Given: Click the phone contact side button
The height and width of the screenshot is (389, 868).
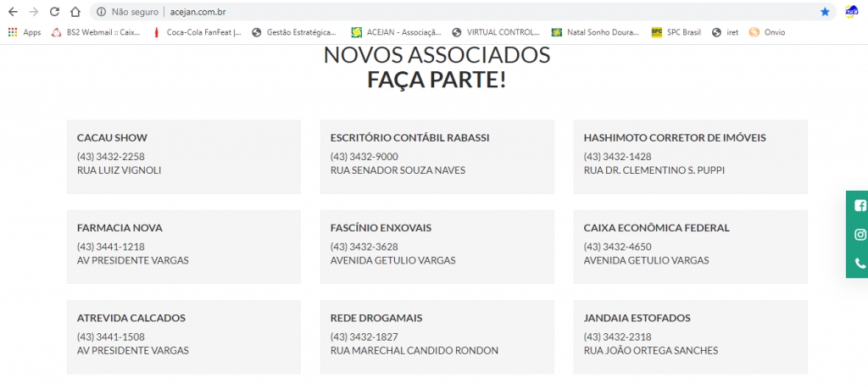Looking at the screenshot, I should coord(860,264).
